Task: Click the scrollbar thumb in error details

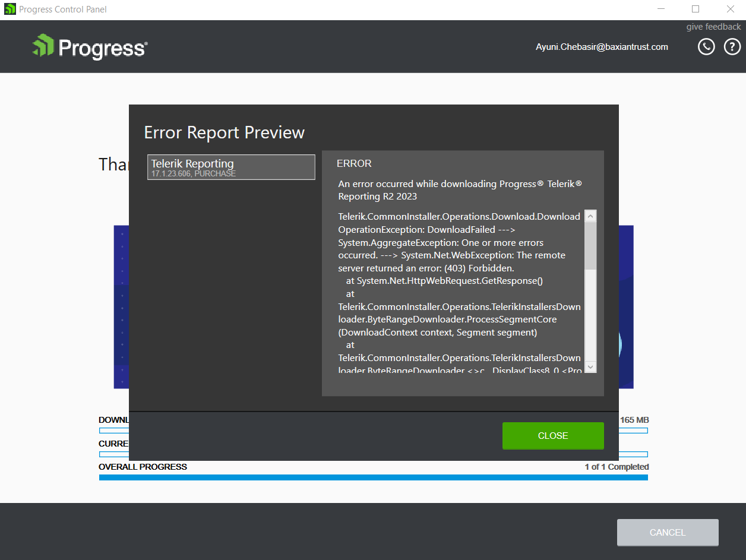Action: (590, 245)
